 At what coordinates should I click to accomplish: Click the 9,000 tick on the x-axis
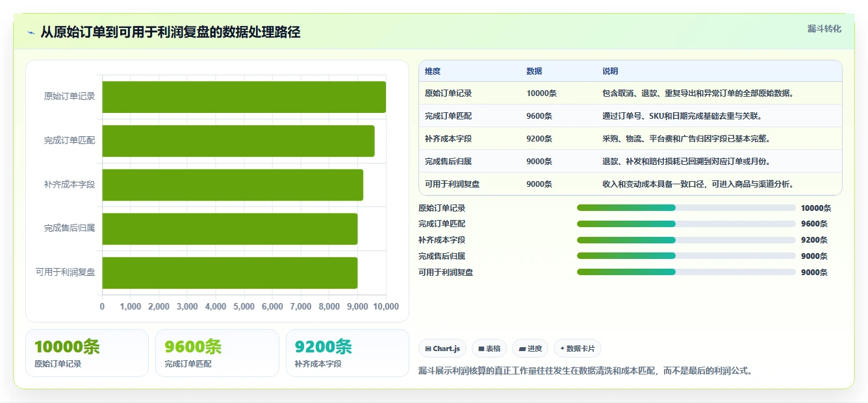[x=358, y=306]
